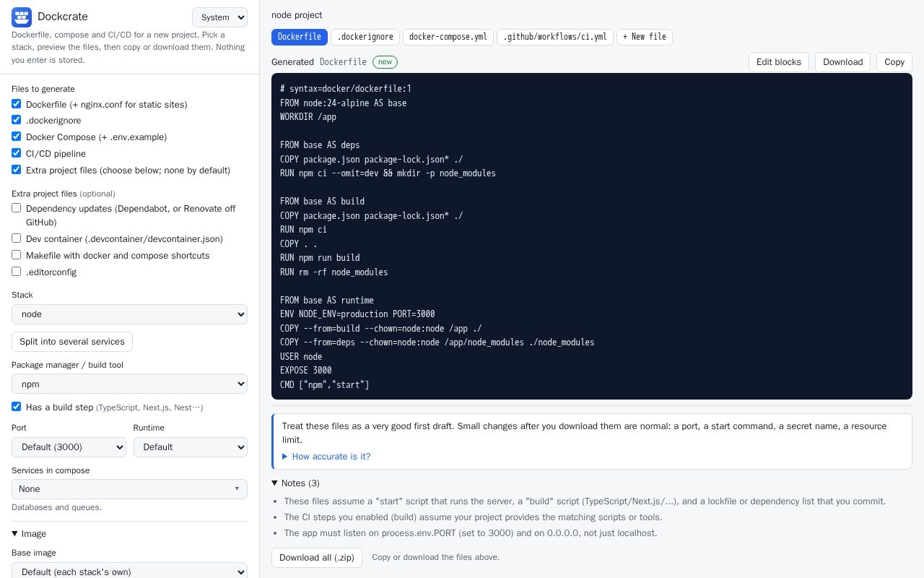Screen dimensions: 924x578
Task: Toggle Dockerfile (+ nginx.conf) checkbox
Action: pos(16,104)
